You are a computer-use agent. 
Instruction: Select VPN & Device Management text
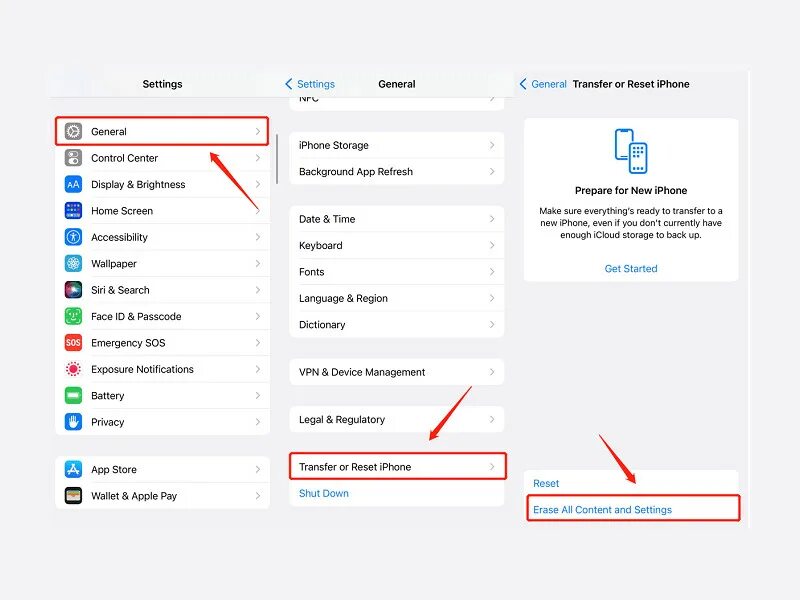pyautogui.click(x=362, y=372)
